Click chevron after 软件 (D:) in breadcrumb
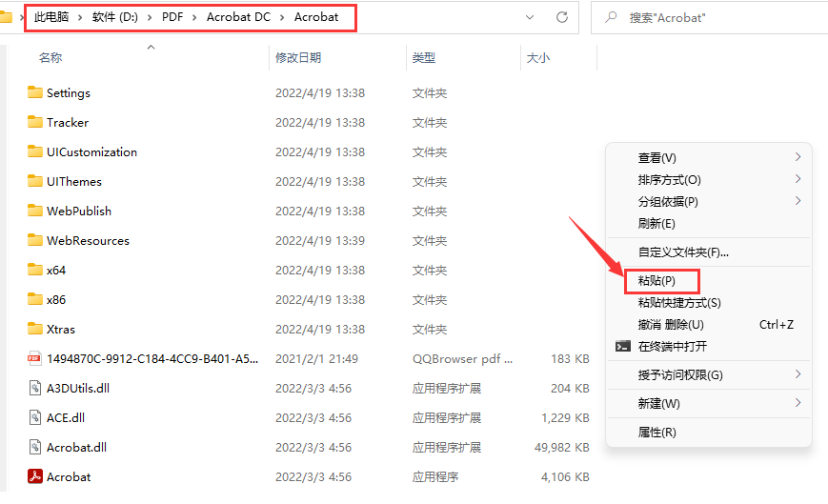828x504 pixels. [x=150, y=17]
